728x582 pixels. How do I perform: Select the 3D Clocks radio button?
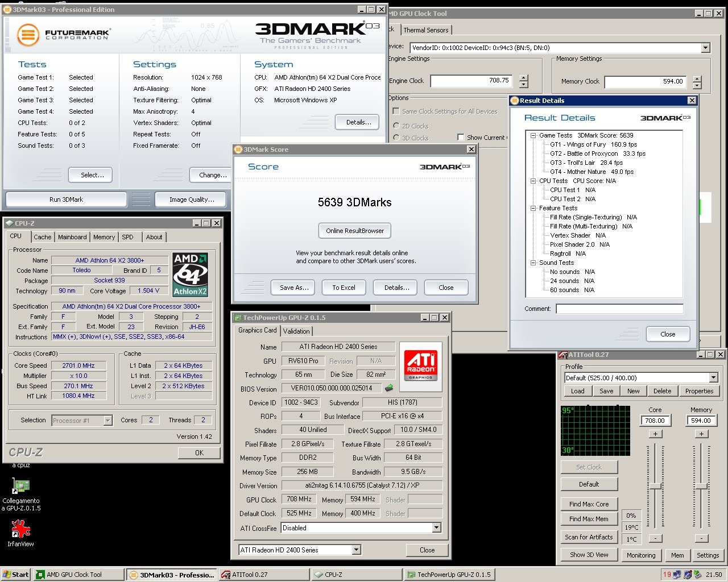(x=396, y=138)
